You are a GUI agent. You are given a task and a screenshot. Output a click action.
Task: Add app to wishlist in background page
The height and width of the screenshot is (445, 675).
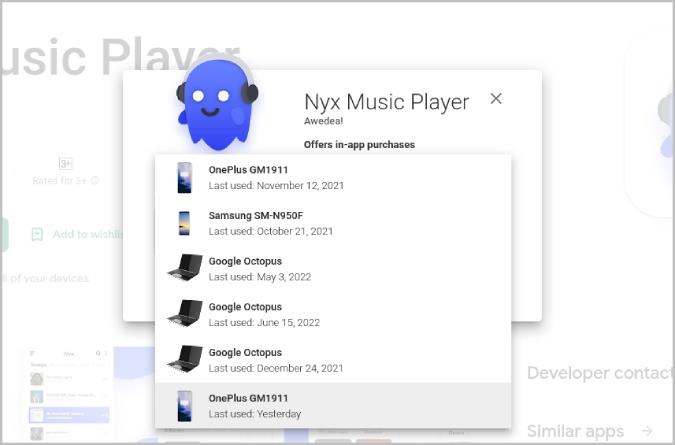pos(77,234)
